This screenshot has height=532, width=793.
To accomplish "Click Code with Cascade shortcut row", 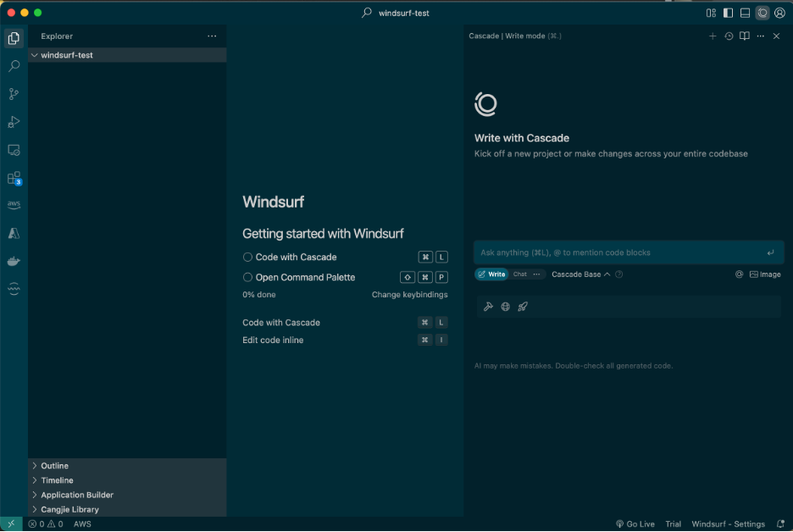I will [345, 323].
